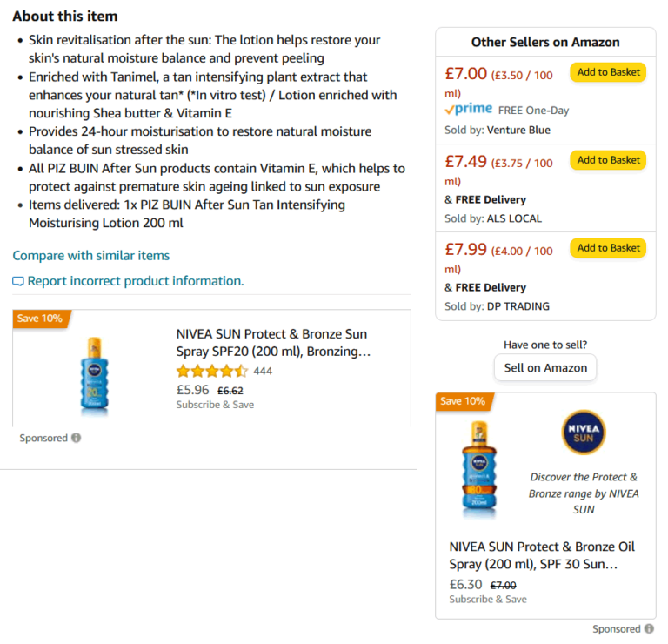
Task: Click DP TRADING seller name
Action: 518,306
